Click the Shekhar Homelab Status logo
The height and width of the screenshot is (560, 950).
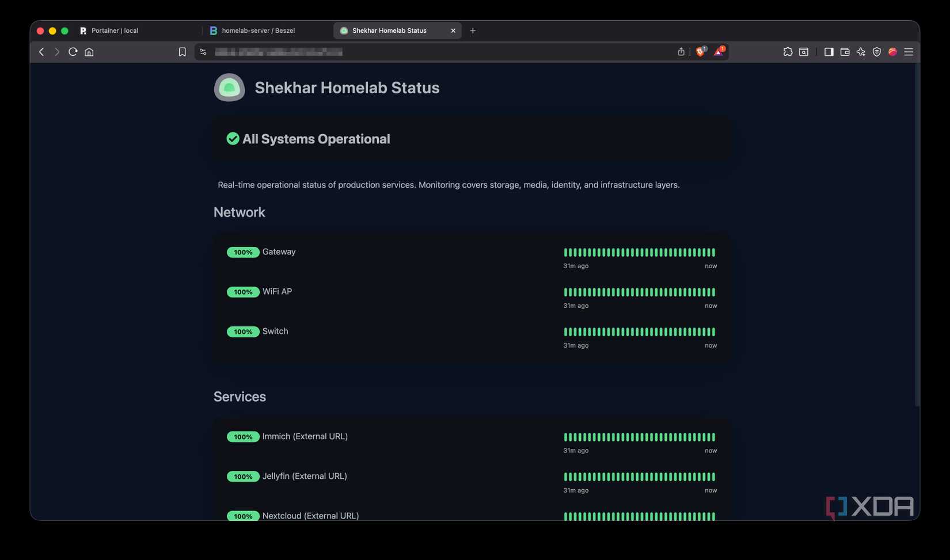[x=229, y=87]
